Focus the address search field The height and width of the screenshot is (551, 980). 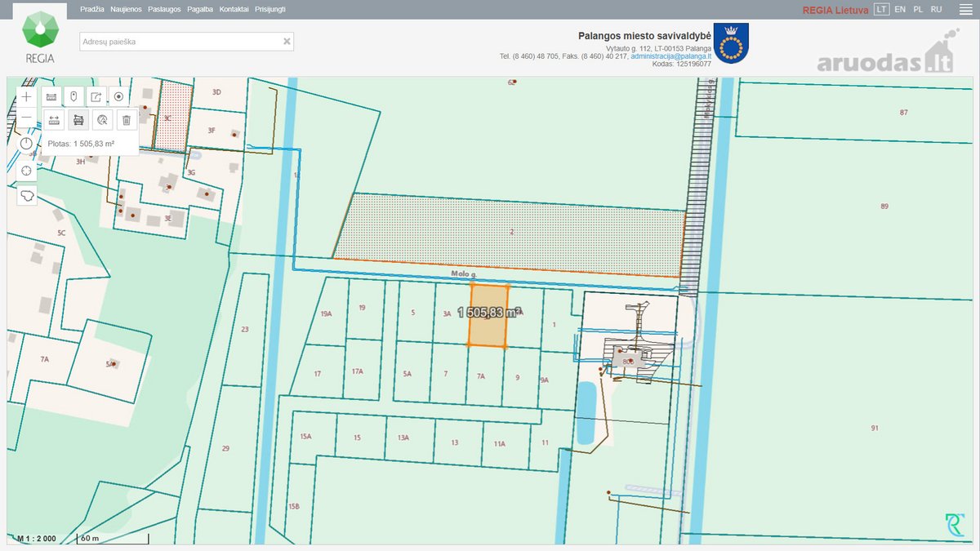click(186, 41)
